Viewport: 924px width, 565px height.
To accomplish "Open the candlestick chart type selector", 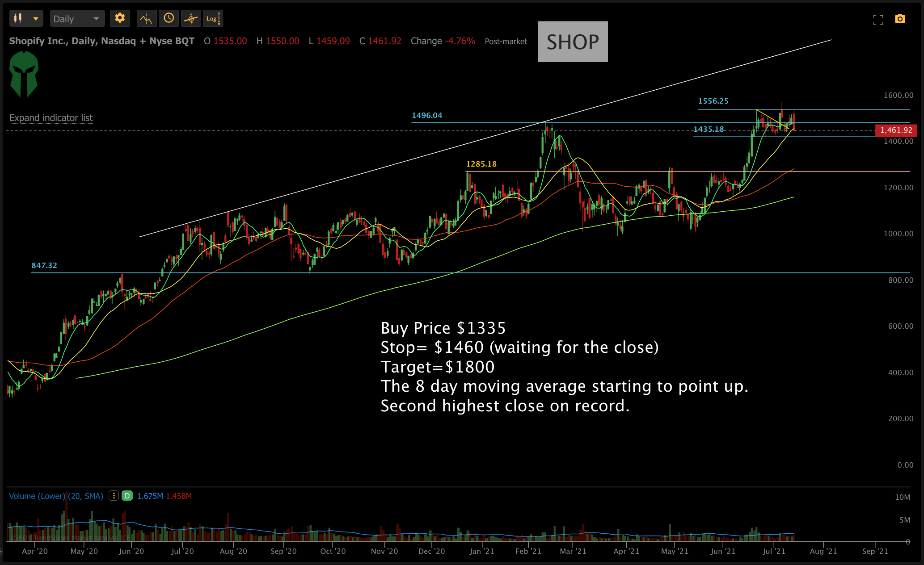I will [26, 18].
